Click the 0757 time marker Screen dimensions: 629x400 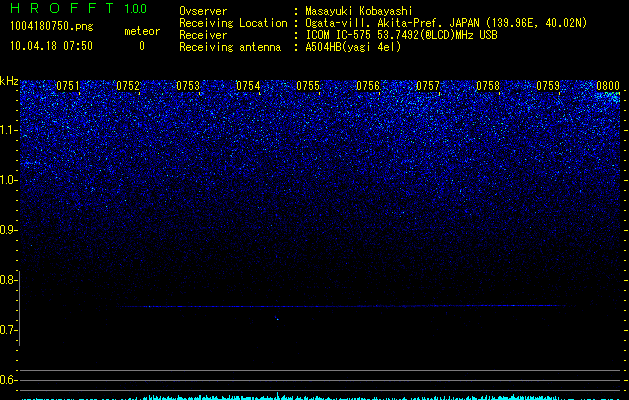pyautogui.click(x=428, y=86)
